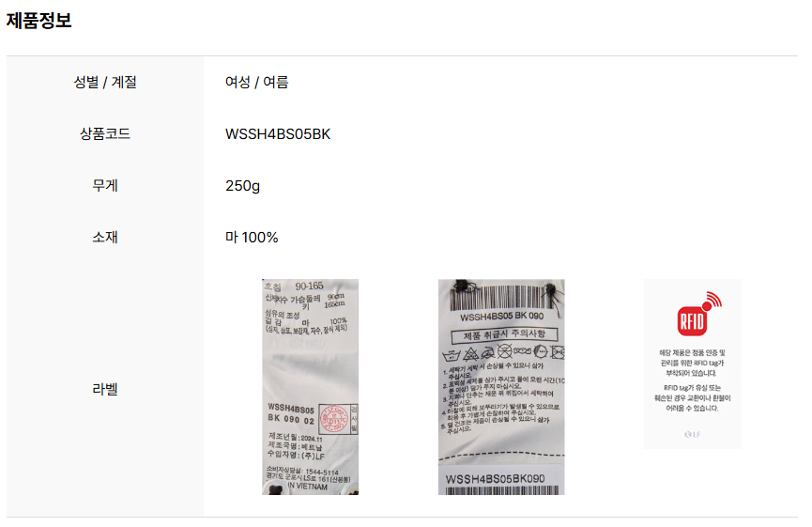Viewport: 812px width, 527px height.
Task: Click the red RFID logo icon
Action: (698, 314)
